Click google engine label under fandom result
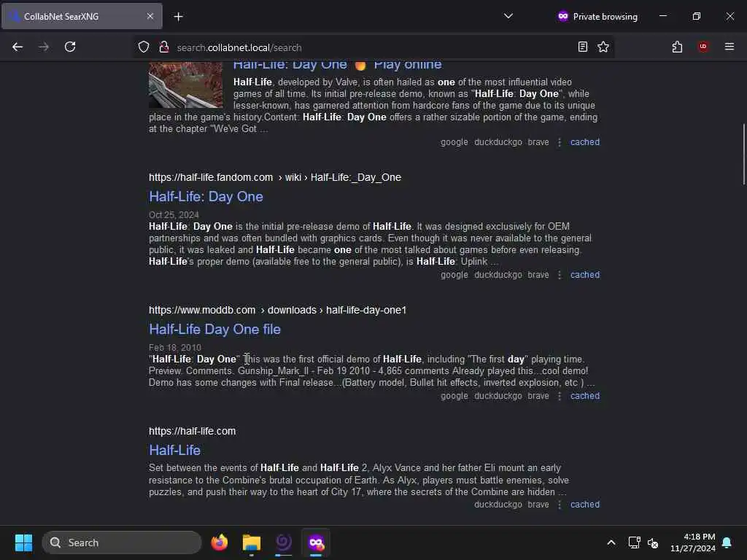747x560 pixels. (454, 275)
